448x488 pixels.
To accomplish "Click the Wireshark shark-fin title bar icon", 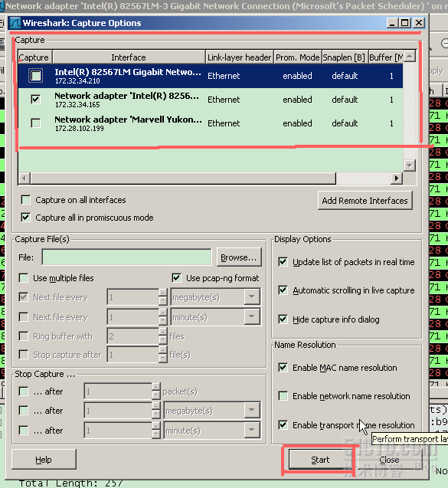I will coord(15,23).
